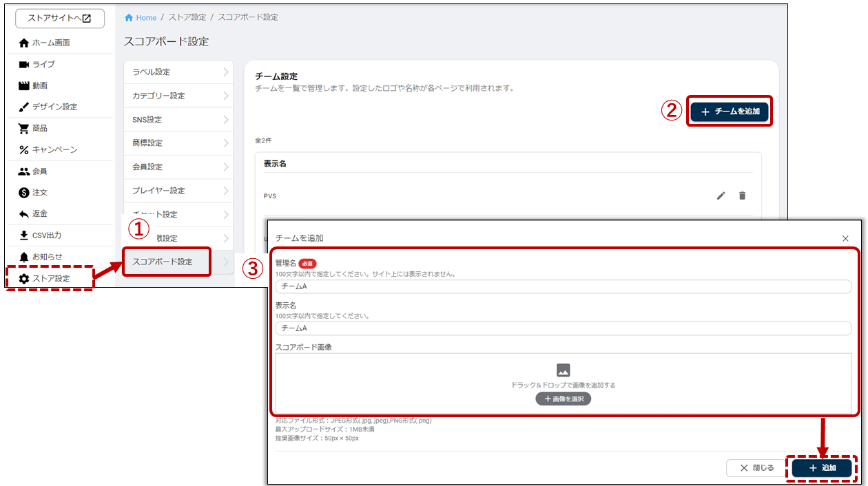Click the chevron on the SNS設定 row
The image size is (868, 486).
click(x=226, y=119)
